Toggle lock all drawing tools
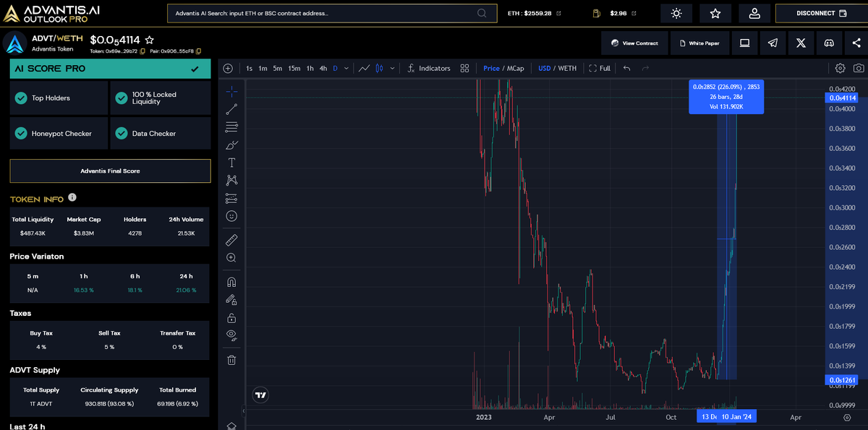This screenshot has height=430, width=868. click(231, 317)
